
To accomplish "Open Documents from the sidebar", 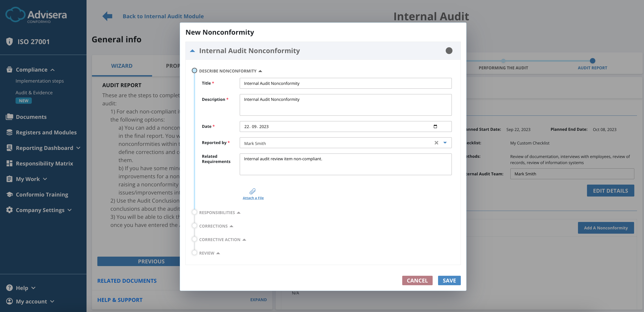I will [31, 117].
